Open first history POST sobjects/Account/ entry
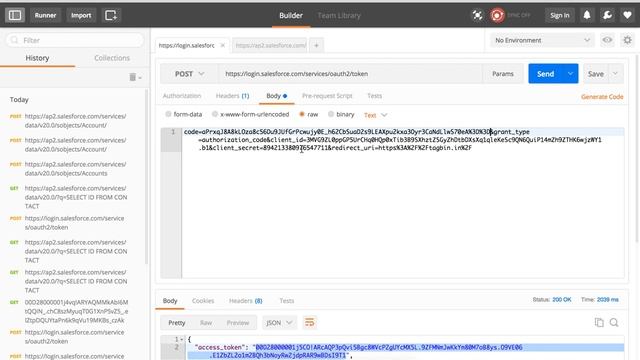640x360 pixels. (x=75, y=121)
